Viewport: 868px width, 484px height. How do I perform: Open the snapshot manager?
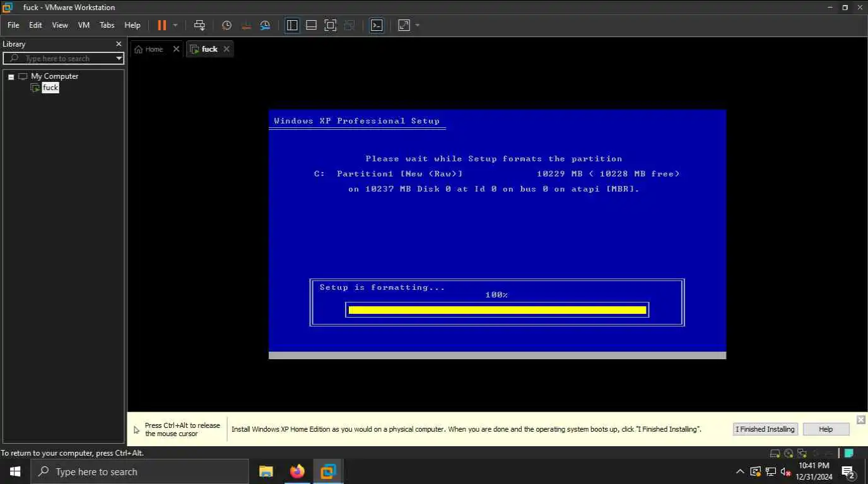pos(265,25)
